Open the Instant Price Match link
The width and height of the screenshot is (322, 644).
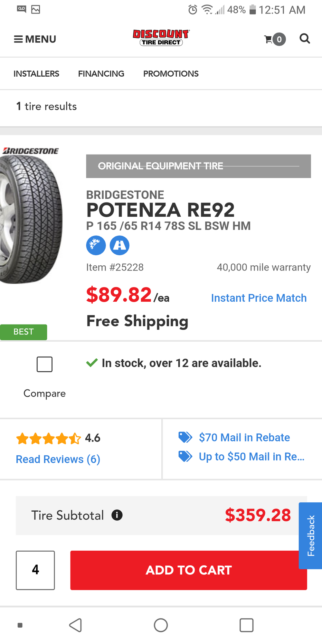coord(259,298)
